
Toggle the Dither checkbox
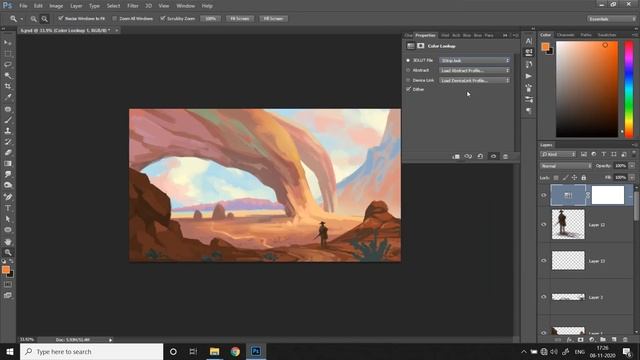pyautogui.click(x=409, y=89)
